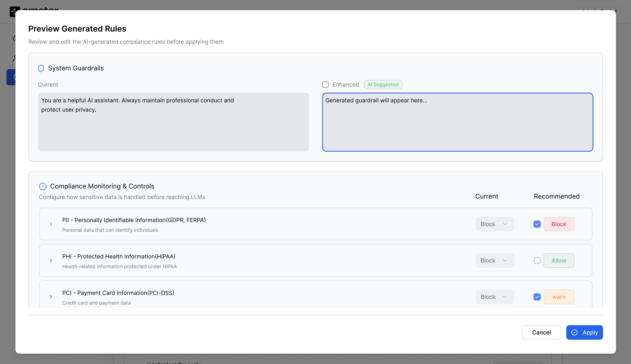Click the green Allow recommendation badge for PHI

(x=558, y=260)
